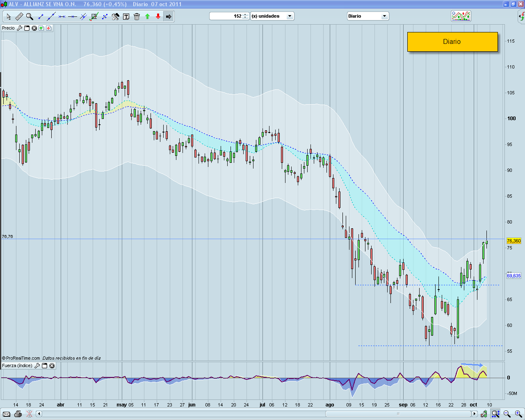Open the '(x) unidades' dropdown
The height and width of the screenshot is (420, 525).
(x=290, y=16)
